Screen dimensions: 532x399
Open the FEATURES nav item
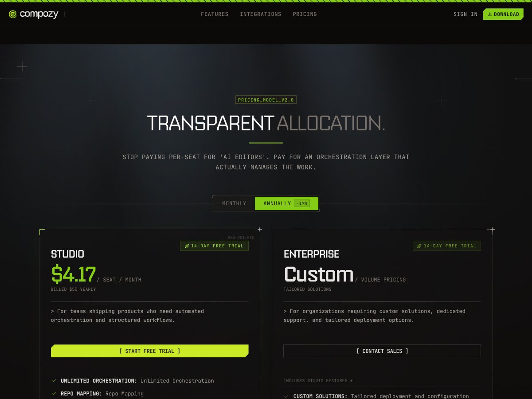click(x=215, y=14)
